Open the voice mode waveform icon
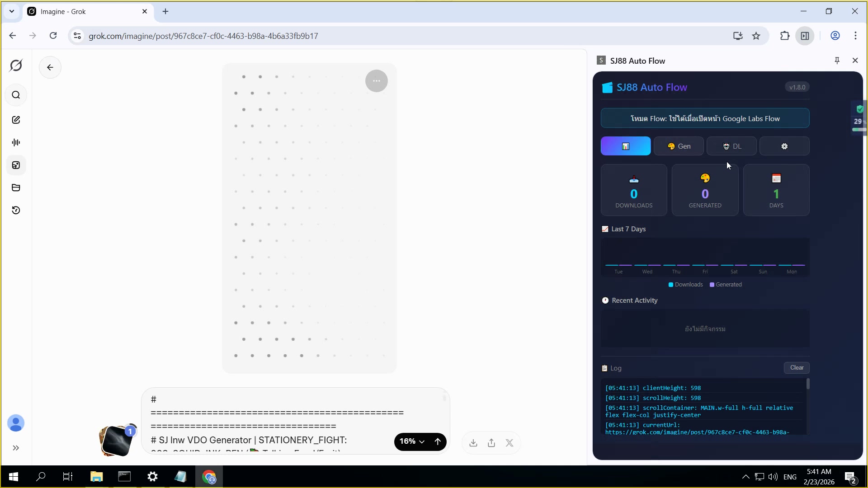Screen dimensions: 868x488 (16, 142)
